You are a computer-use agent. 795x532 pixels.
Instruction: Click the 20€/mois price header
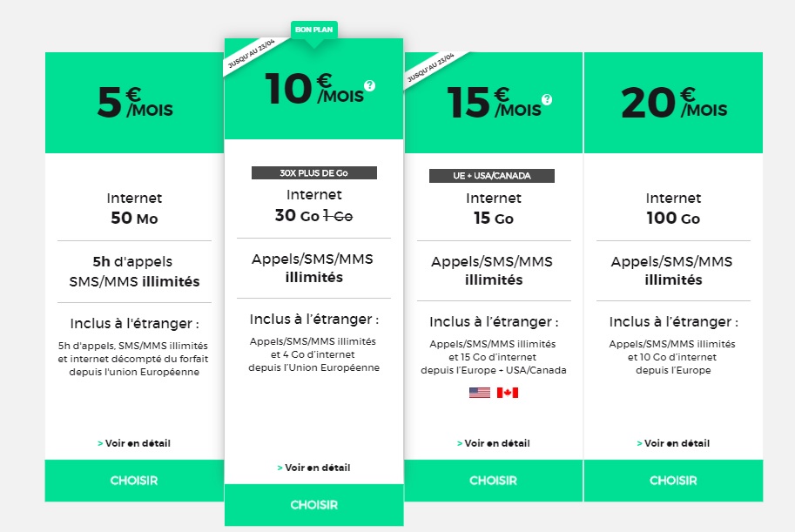pyautogui.click(x=673, y=103)
